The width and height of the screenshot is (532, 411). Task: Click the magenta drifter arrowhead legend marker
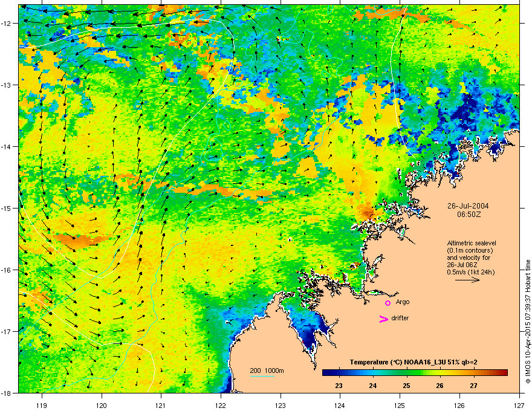click(x=384, y=319)
